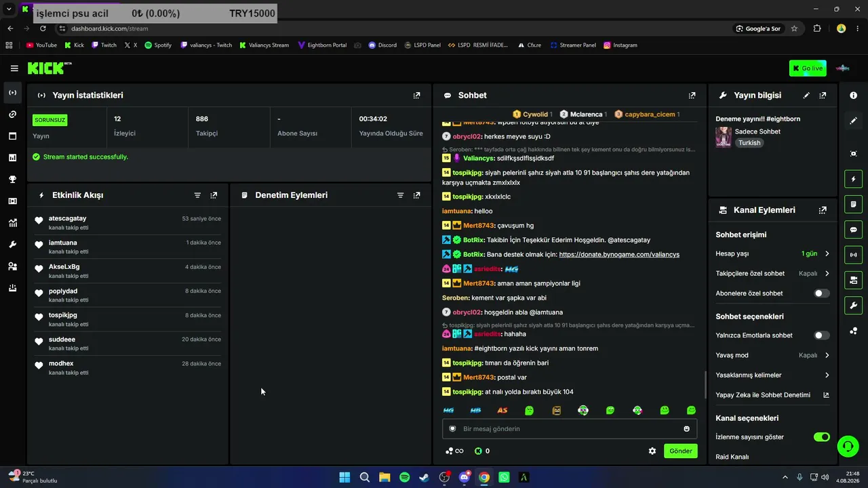Viewport: 868px width, 488px height.
Task: Click the info icon in right widget bar
Action: [853, 96]
